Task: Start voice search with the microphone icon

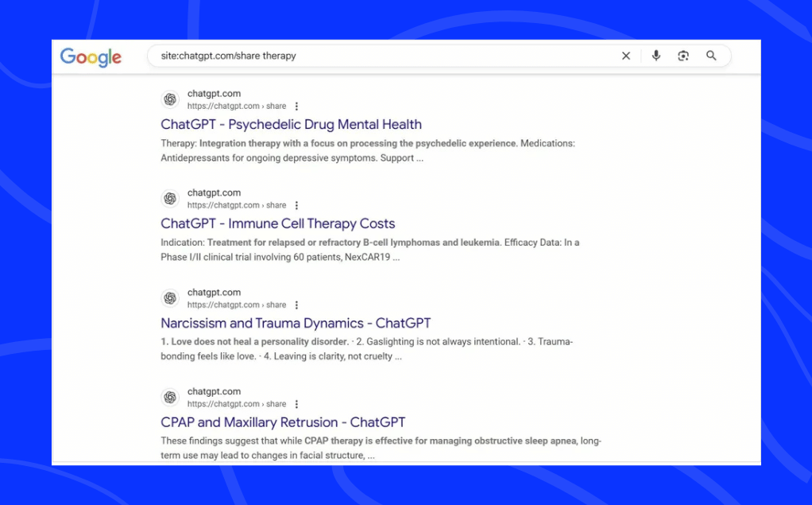Action: coord(655,56)
